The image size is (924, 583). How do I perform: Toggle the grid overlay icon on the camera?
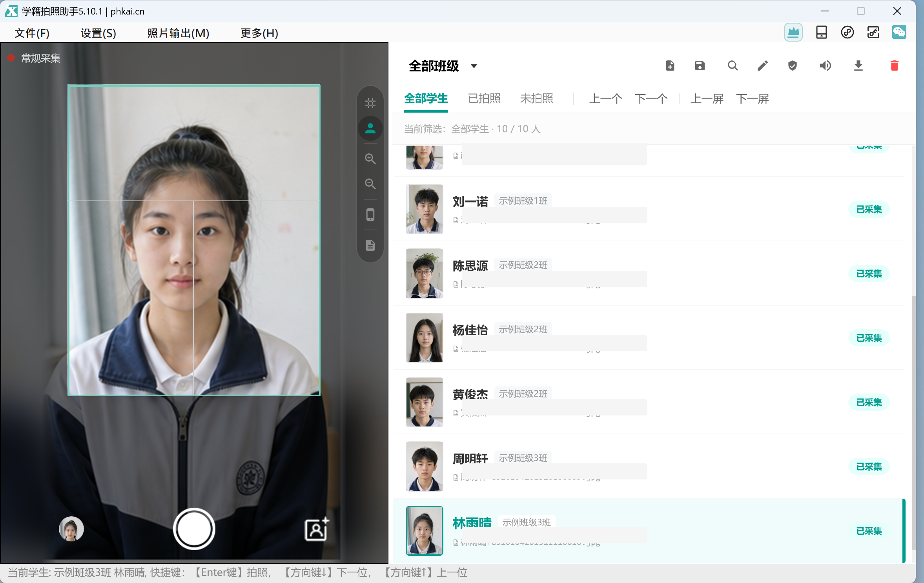pos(370,103)
